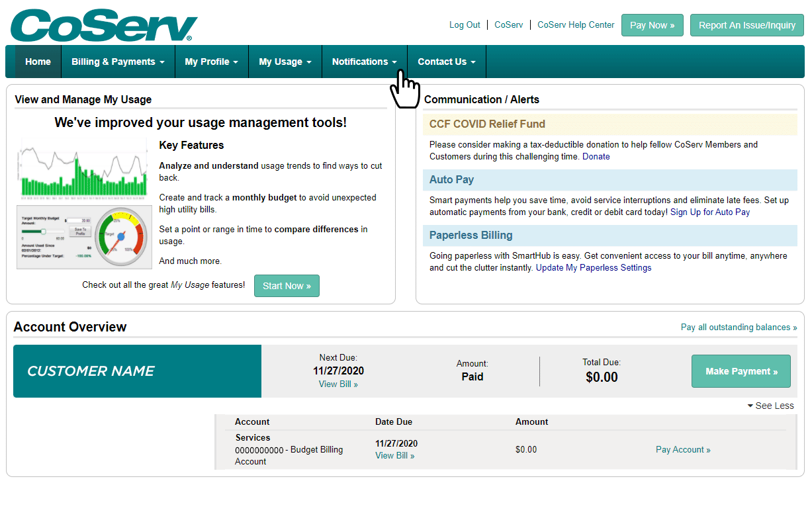
Task: Click the $0.00 amount in Services row
Action: pos(526,450)
